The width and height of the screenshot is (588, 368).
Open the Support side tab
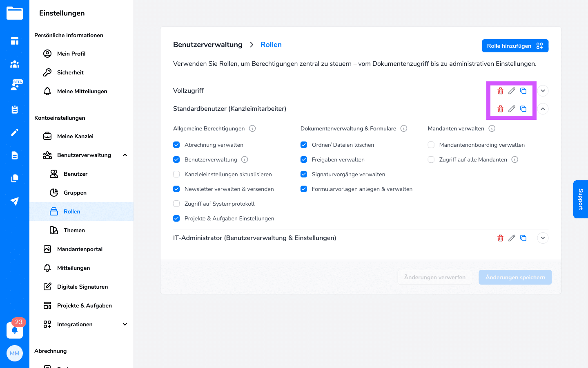point(580,199)
